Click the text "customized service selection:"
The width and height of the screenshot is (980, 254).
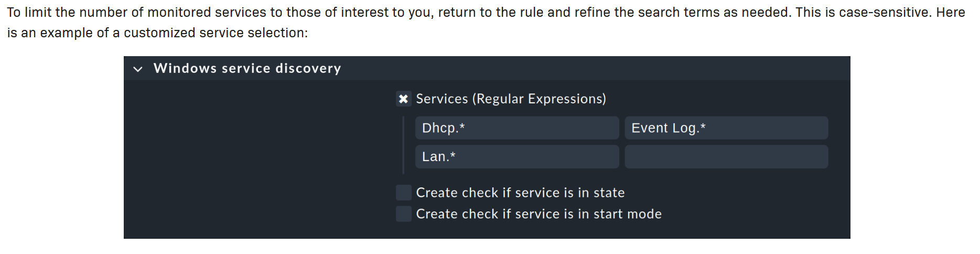pos(216,33)
